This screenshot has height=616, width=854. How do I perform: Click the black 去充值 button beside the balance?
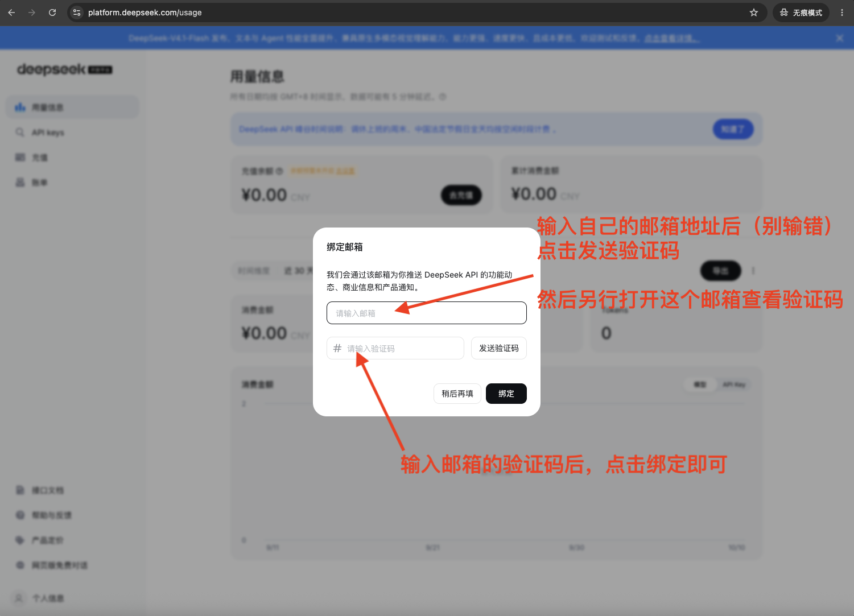pos(461,195)
